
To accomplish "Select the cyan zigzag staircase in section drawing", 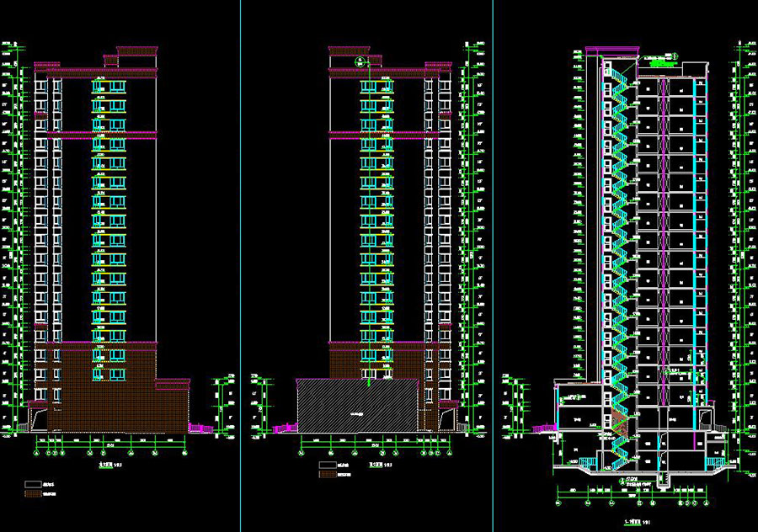I will [619, 253].
